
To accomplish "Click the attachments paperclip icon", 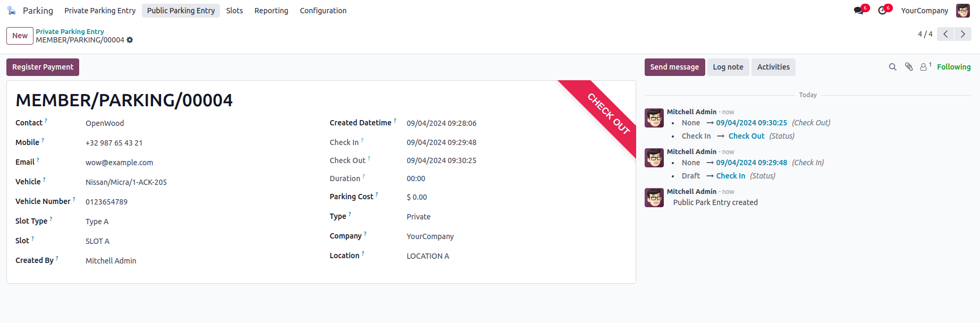I will pyautogui.click(x=909, y=67).
